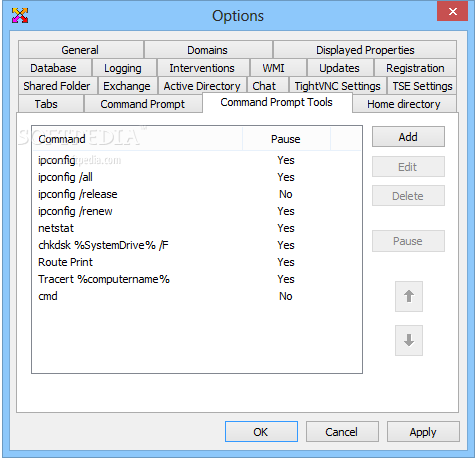
Task: Select the Command Prompt Tools tab
Action: coord(277,102)
